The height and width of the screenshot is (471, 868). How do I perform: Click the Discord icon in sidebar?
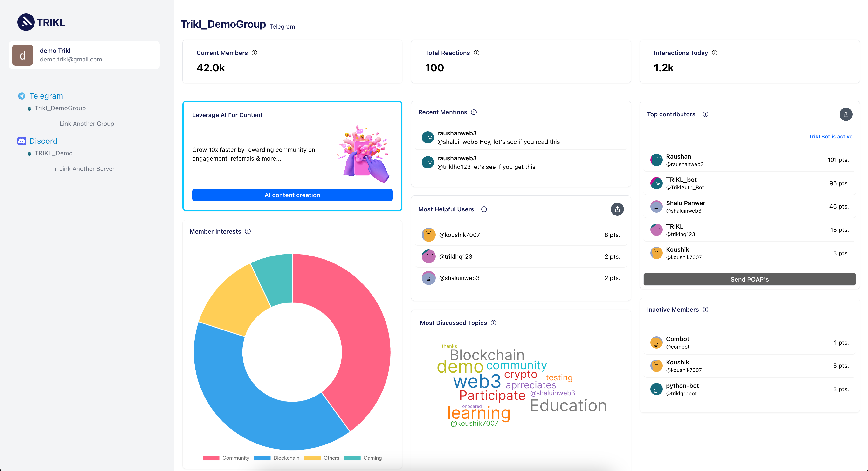pos(21,141)
